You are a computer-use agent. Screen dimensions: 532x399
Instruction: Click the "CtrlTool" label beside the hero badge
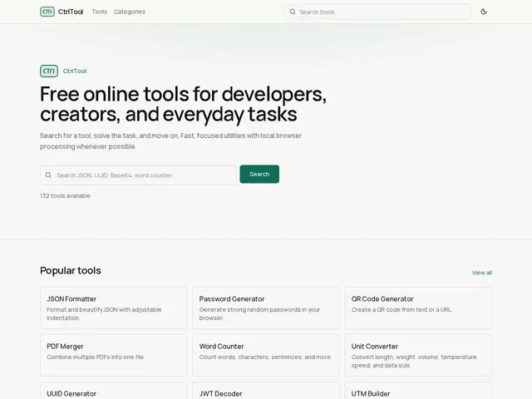(75, 71)
